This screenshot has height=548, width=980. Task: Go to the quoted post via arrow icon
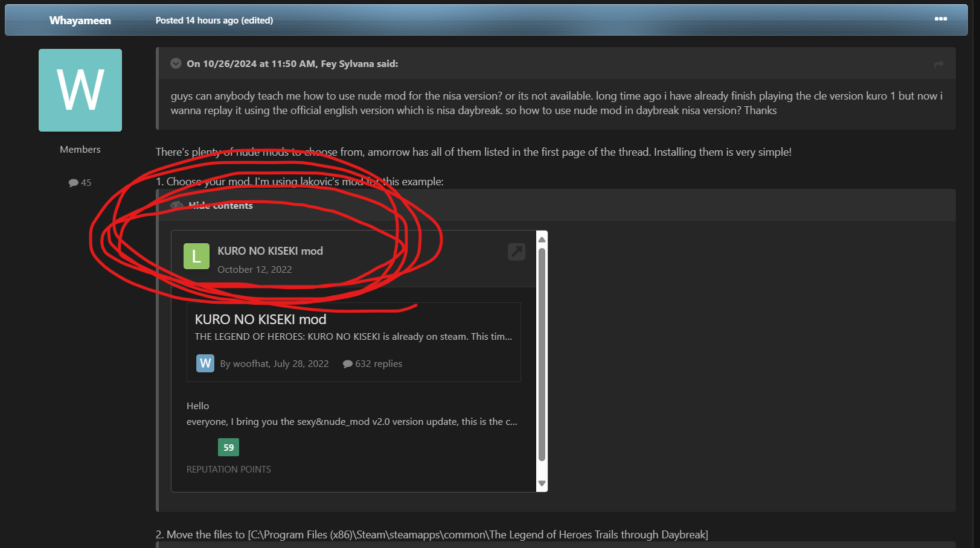(938, 64)
